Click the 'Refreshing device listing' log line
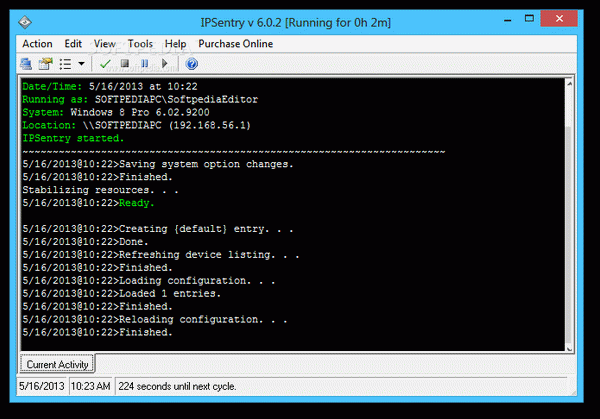Image resolution: width=600 pixels, height=419 pixels. click(x=161, y=254)
